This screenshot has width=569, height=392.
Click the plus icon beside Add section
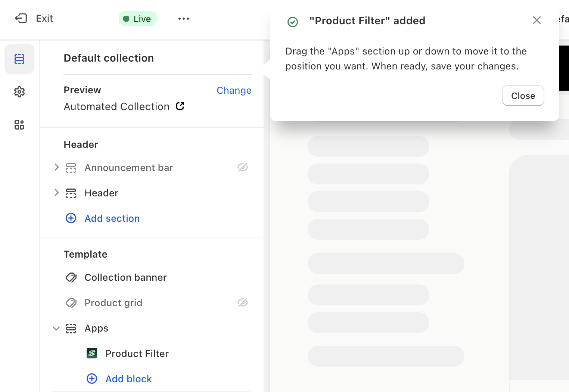click(71, 218)
